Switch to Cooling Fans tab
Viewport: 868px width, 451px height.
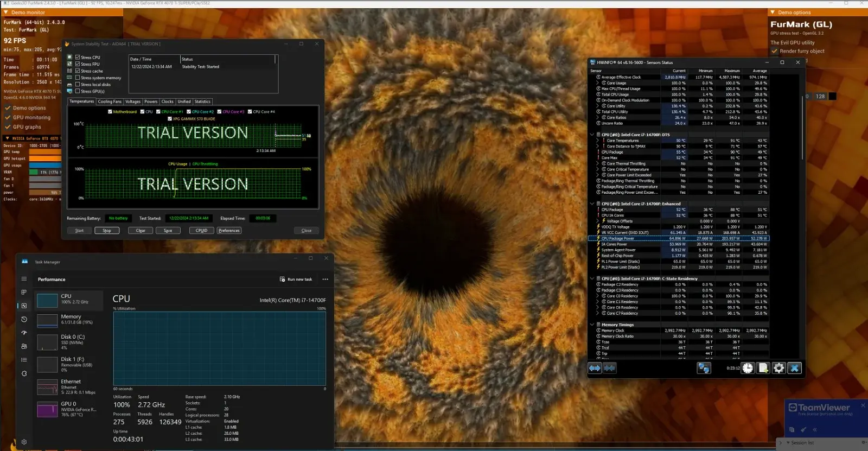tap(110, 101)
